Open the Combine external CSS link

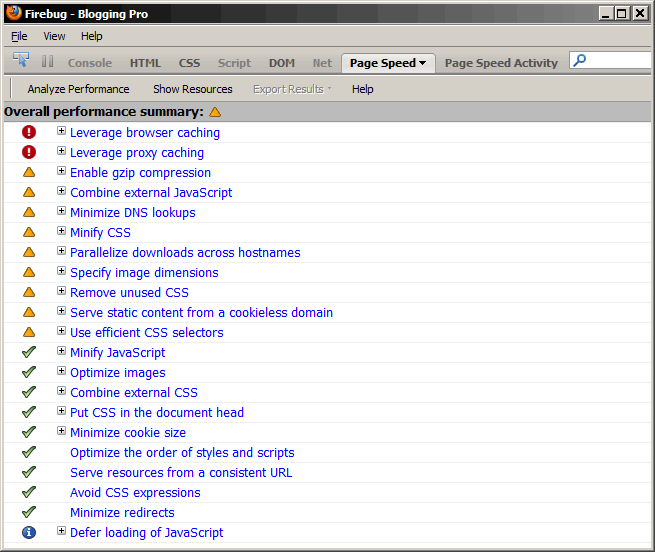(134, 393)
